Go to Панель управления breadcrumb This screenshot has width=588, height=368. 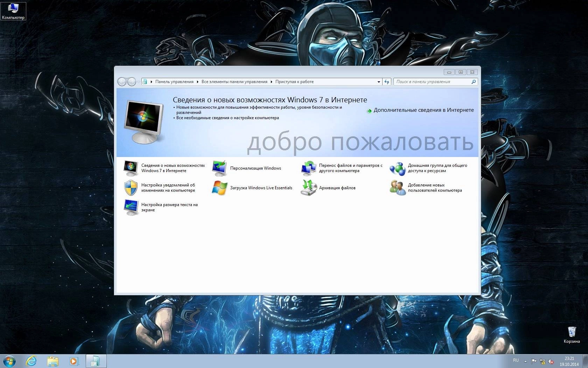174,82
